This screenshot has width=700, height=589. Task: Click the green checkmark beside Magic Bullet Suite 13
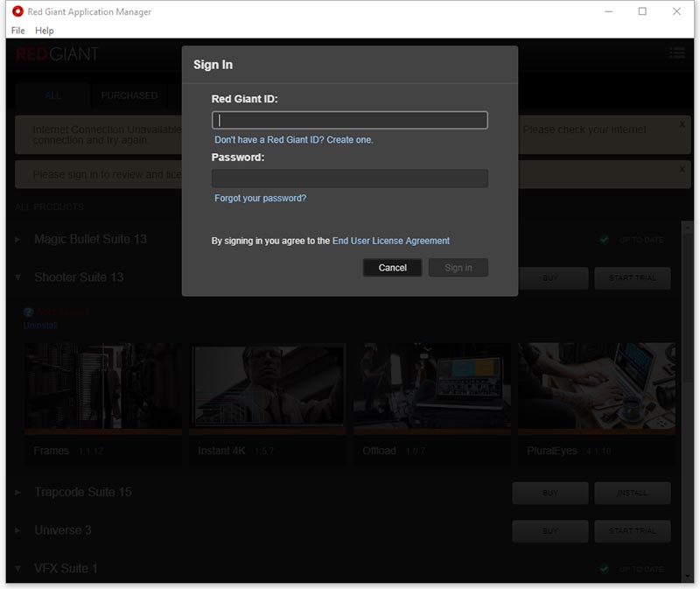604,240
